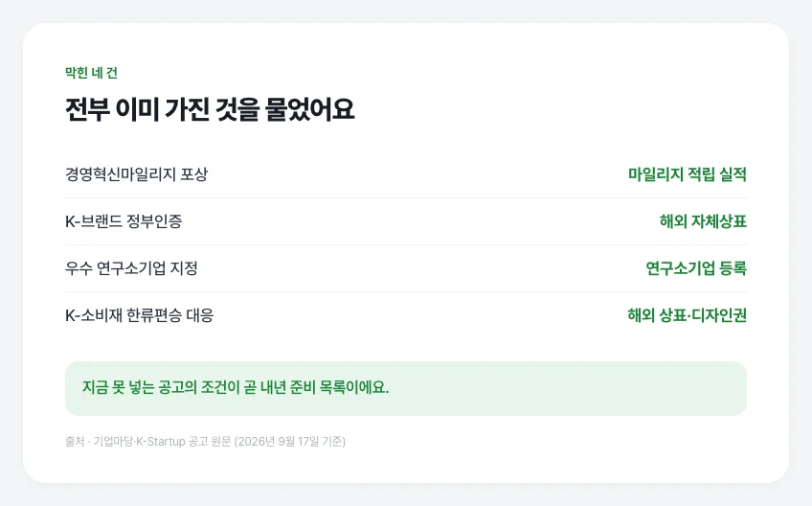812x506 pixels.
Task: Click the '연구소기업 등록' green text
Action: [696, 268]
